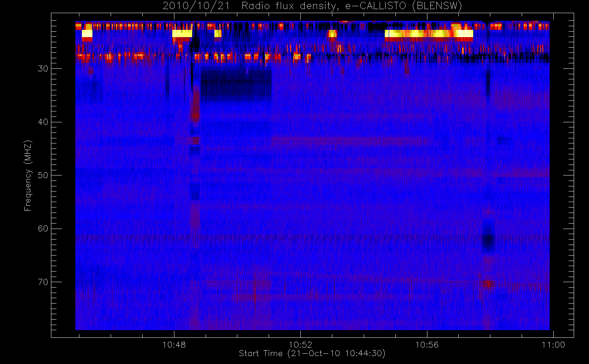Click the 50 frequency tick label
Viewport: 589px width, 364px height.
(43, 175)
